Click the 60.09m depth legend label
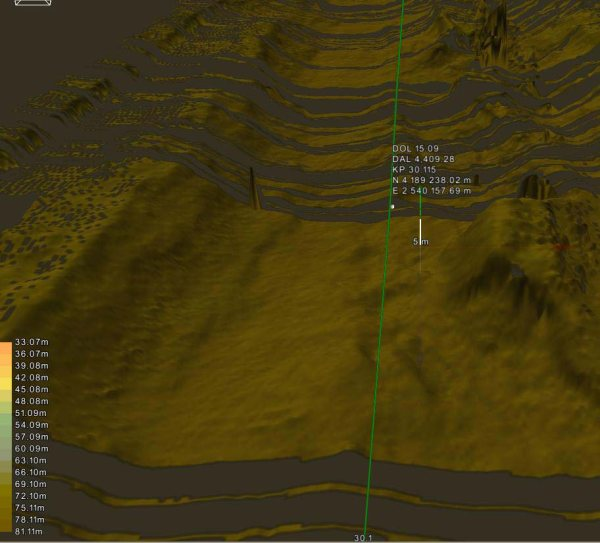The height and width of the screenshot is (543, 600). tap(32, 448)
